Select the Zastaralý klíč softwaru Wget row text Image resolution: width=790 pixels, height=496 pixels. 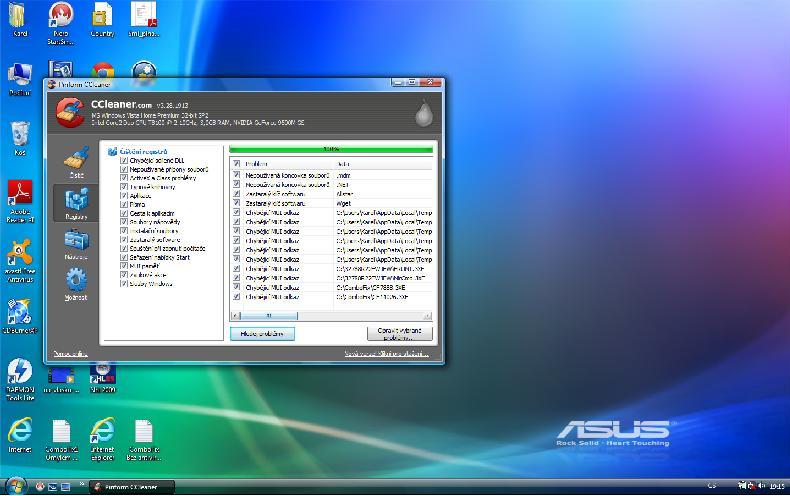[x=275, y=203]
